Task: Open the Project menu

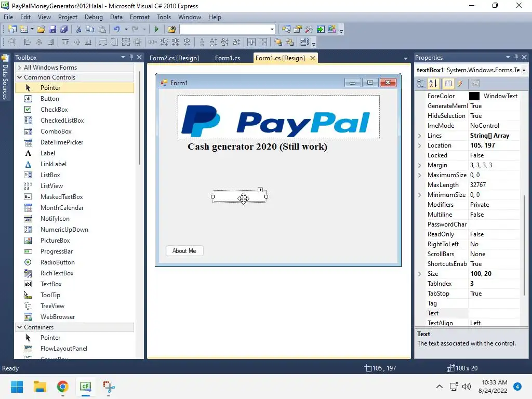Action: pyautogui.click(x=68, y=17)
